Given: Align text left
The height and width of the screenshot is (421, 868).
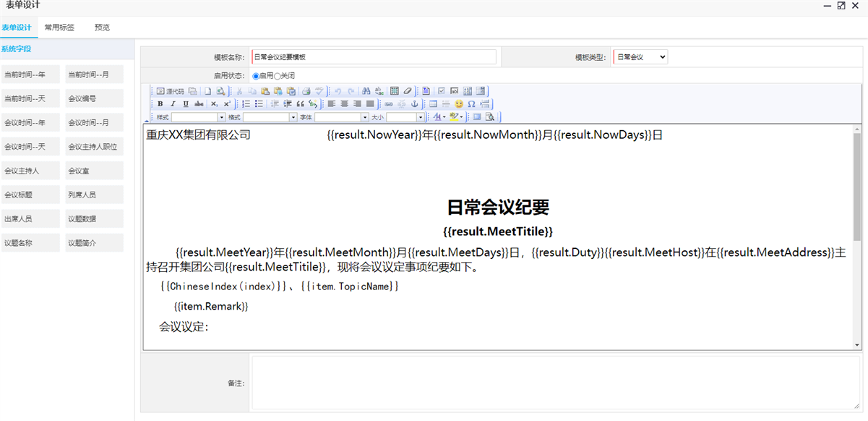Looking at the screenshot, I should coord(331,104).
